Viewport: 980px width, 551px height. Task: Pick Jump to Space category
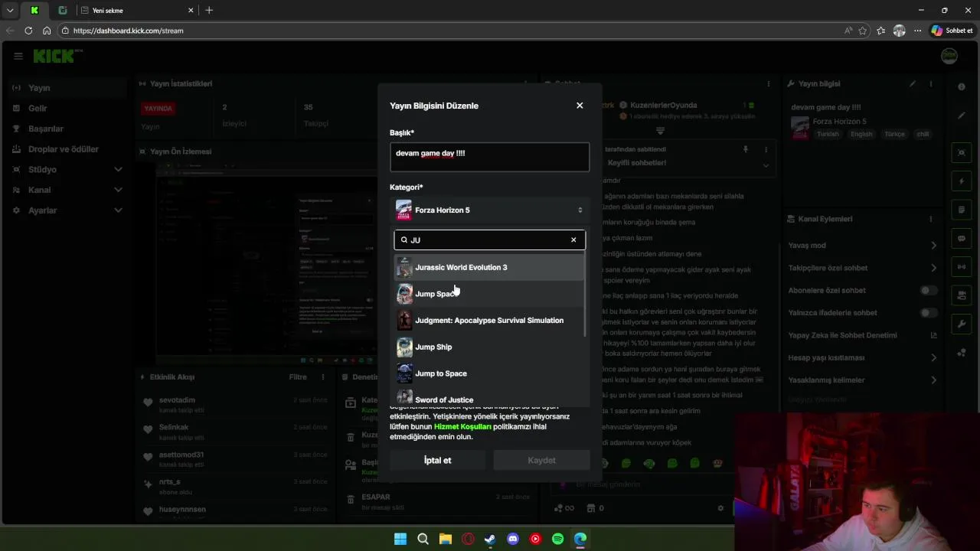(489, 373)
